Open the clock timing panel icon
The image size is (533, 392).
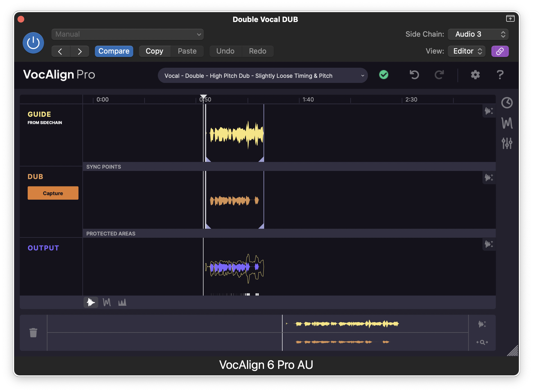[x=507, y=103]
